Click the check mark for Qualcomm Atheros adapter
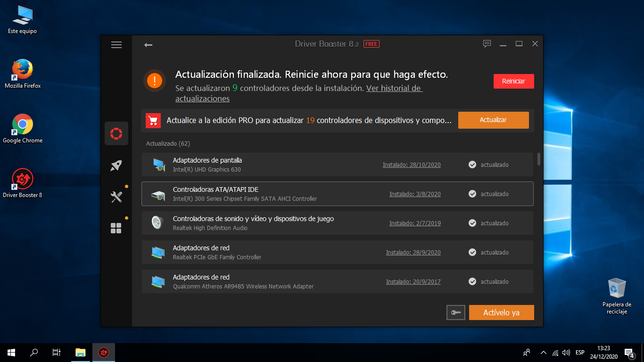This screenshot has height=362, width=644. click(x=472, y=281)
